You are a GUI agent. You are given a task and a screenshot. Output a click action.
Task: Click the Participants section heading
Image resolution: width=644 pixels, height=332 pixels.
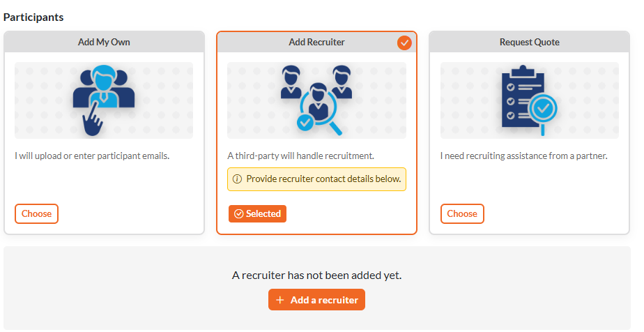[33, 17]
